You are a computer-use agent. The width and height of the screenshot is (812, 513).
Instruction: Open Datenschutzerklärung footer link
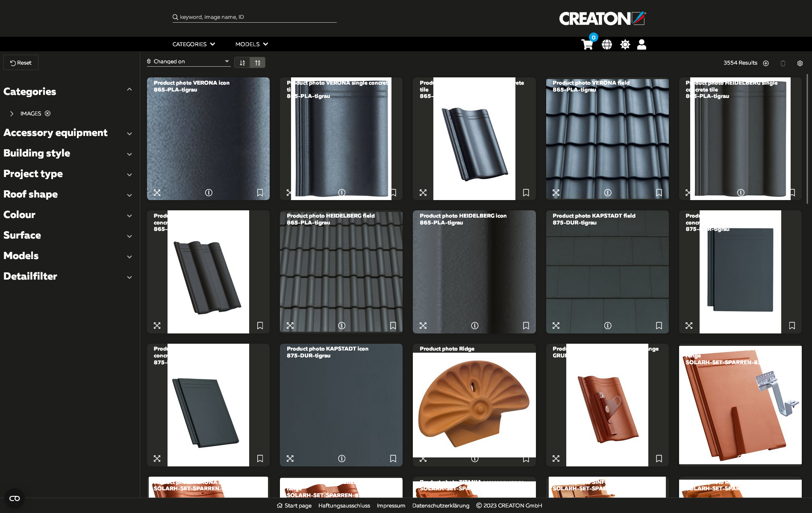[x=441, y=506]
